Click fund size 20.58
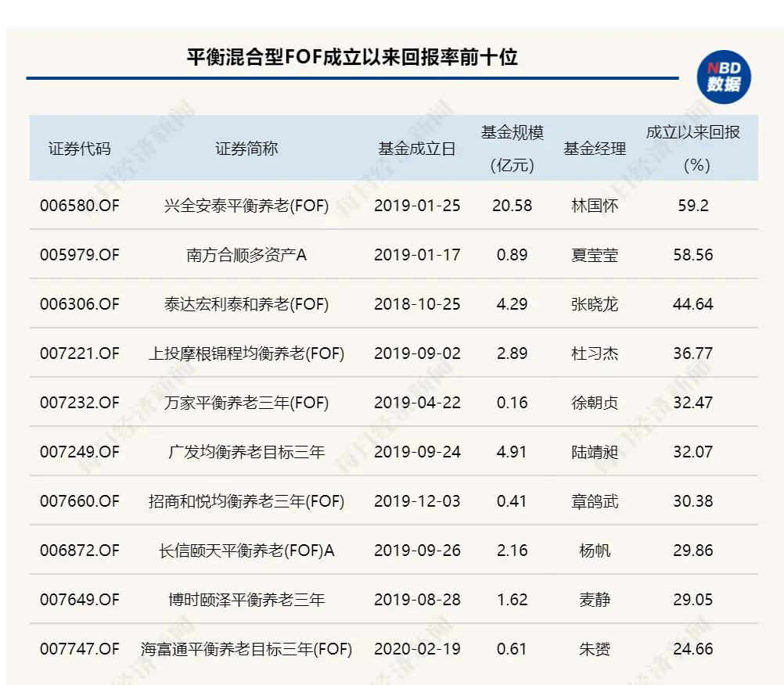 pyautogui.click(x=512, y=206)
